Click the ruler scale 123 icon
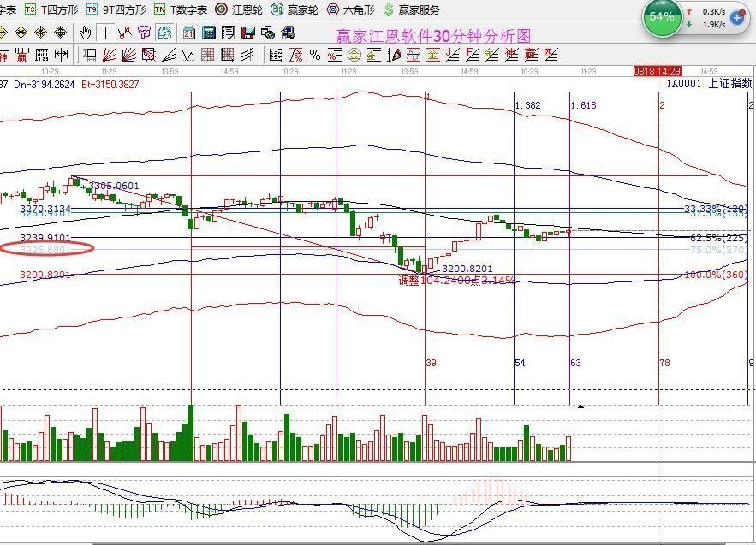756x545 pixels. 41,55
